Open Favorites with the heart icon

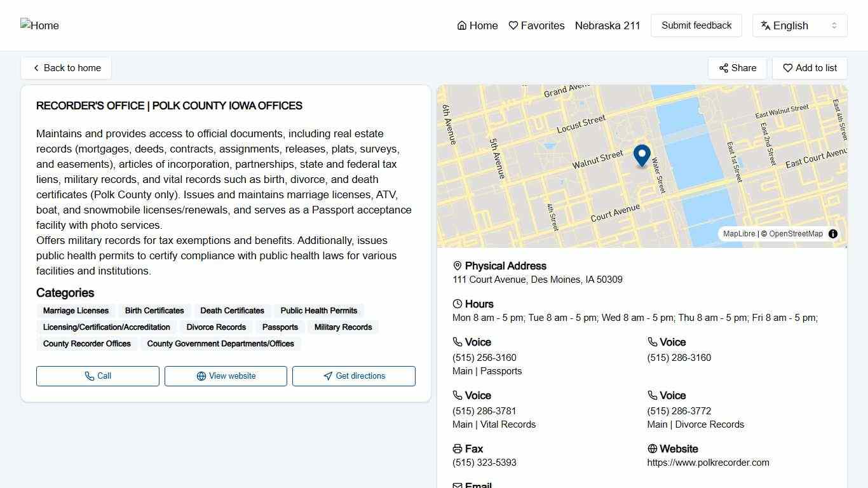pos(536,25)
